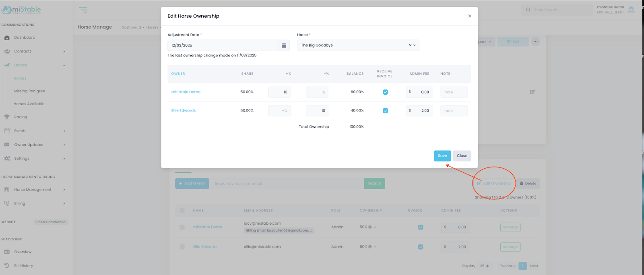Close the Edit Horse Ownership dialog with X

click(469, 16)
